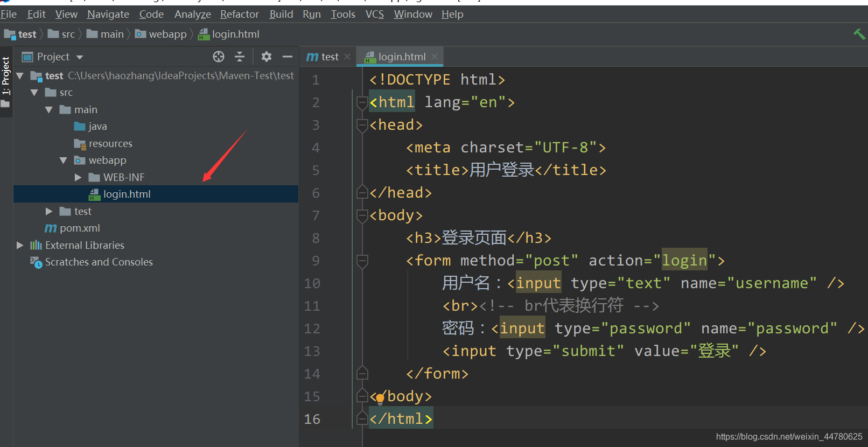Collapse the webapp folder node
This screenshot has height=447, width=868.
point(64,160)
